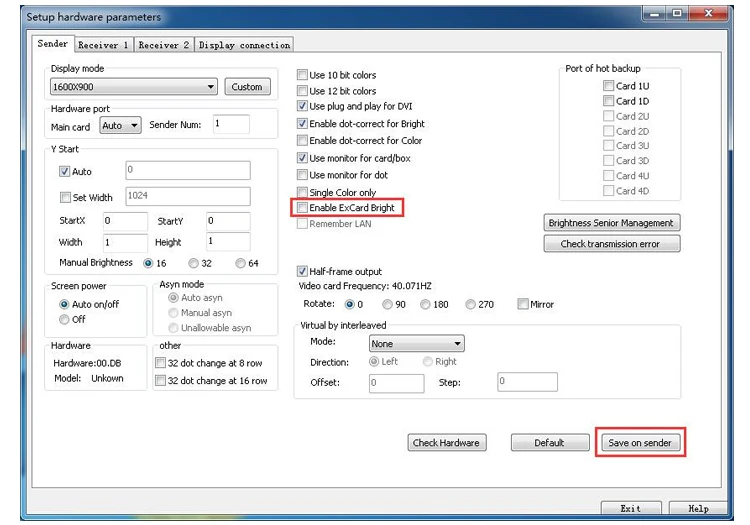Screen dimensions: 750x525
Task: Check hot backup Card 1D
Action: tap(608, 101)
